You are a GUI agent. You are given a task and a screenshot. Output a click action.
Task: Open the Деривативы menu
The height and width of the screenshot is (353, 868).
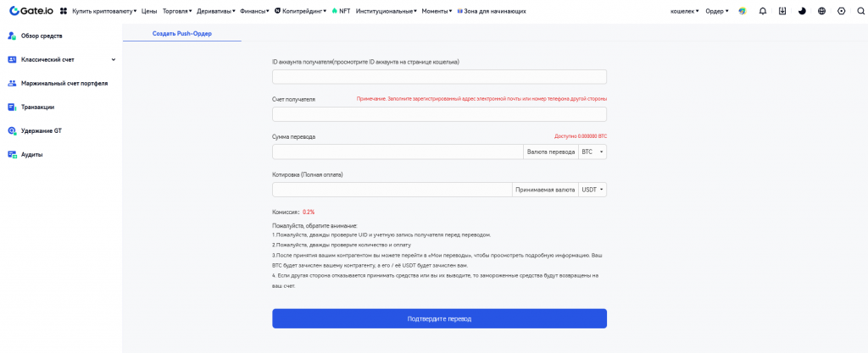click(213, 11)
